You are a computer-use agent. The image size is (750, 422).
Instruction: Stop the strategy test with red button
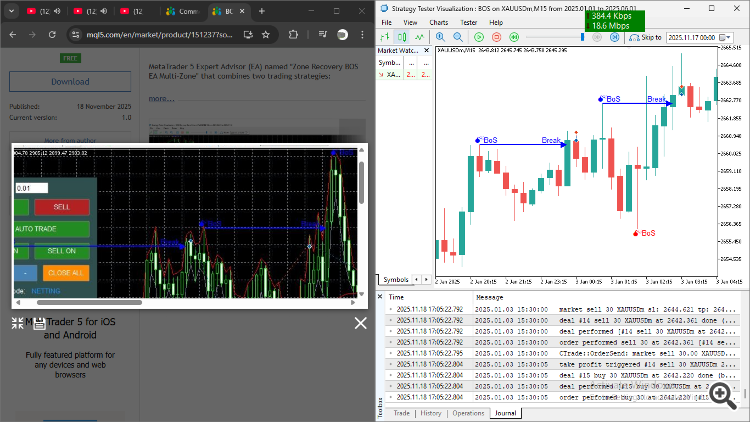496,37
